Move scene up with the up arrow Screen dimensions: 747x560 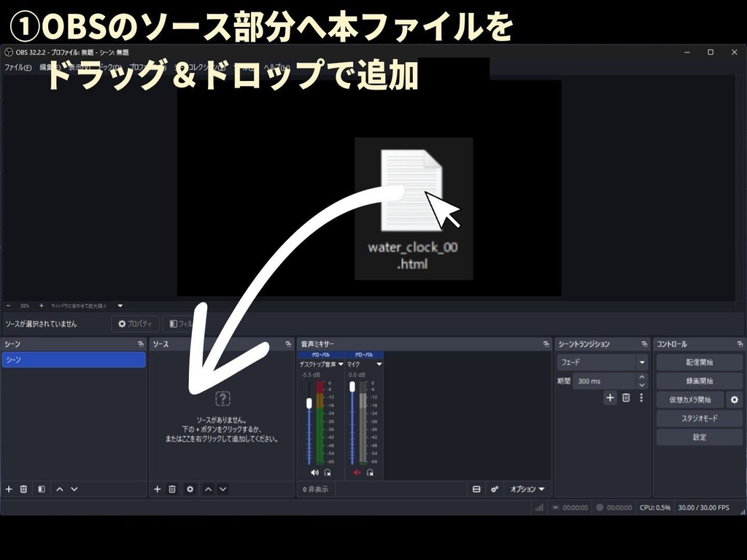[60, 489]
